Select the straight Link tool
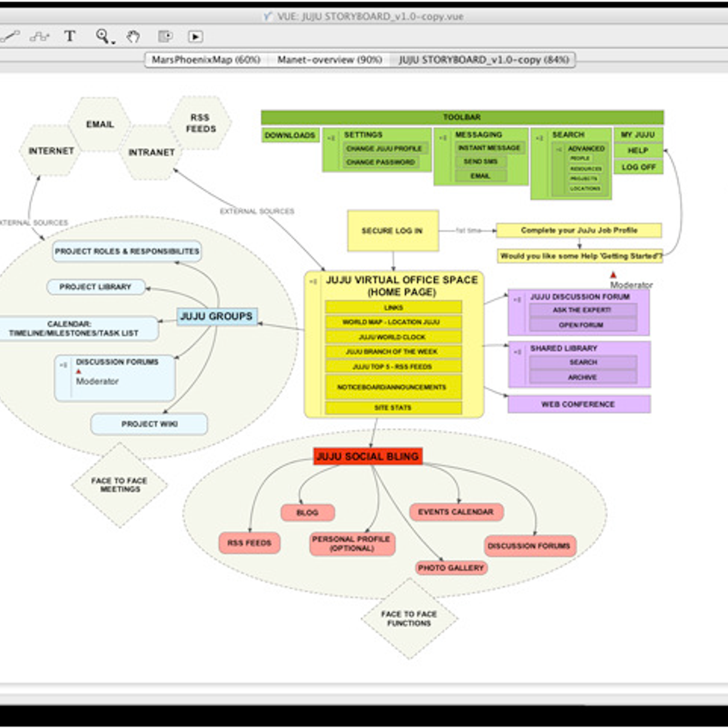Image resolution: width=728 pixels, height=728 pixels. coord(10,36)
